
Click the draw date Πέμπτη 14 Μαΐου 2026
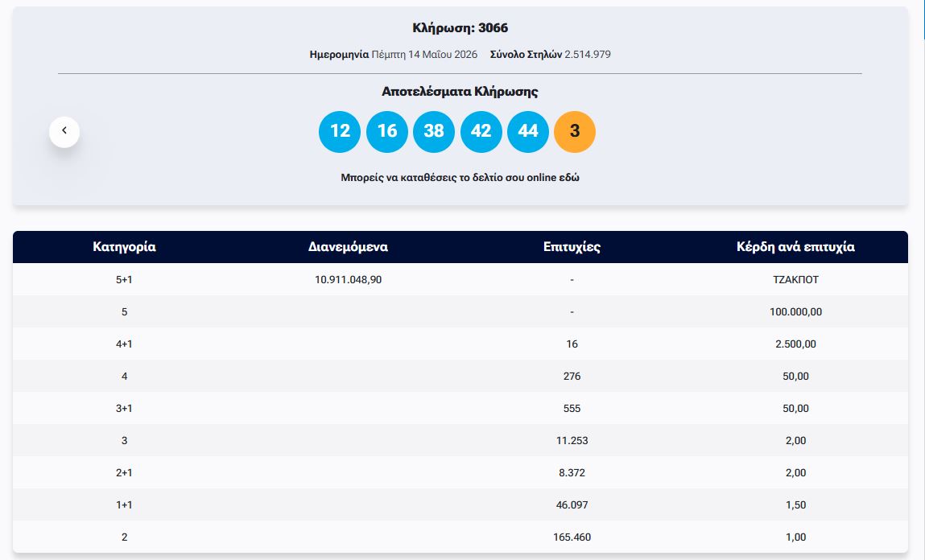tap(424, 54)
